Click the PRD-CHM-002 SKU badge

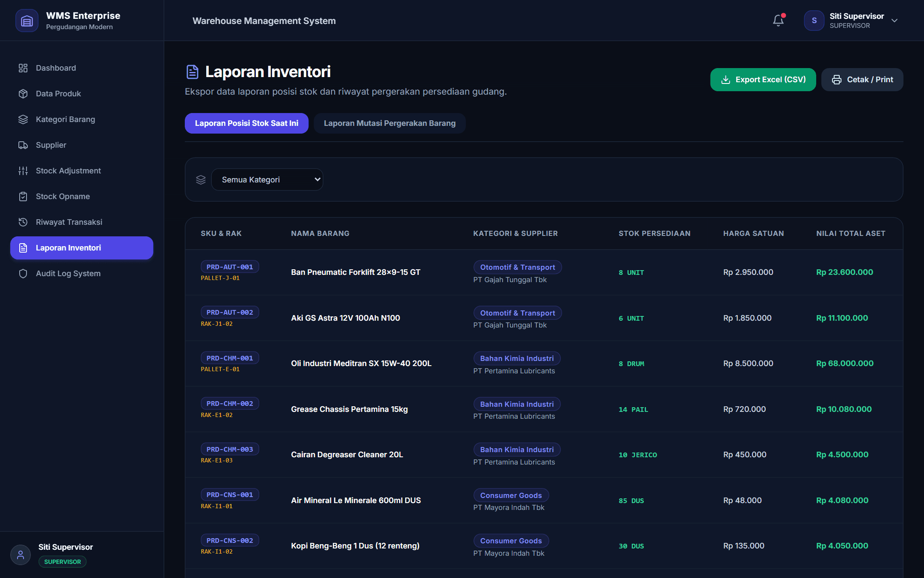230,403
